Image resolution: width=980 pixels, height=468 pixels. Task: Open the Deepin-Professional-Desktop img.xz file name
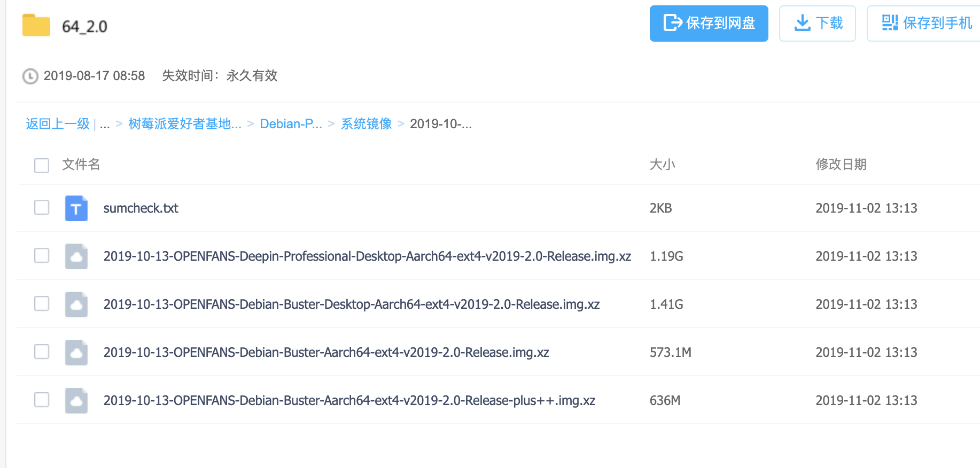[368, 256]
